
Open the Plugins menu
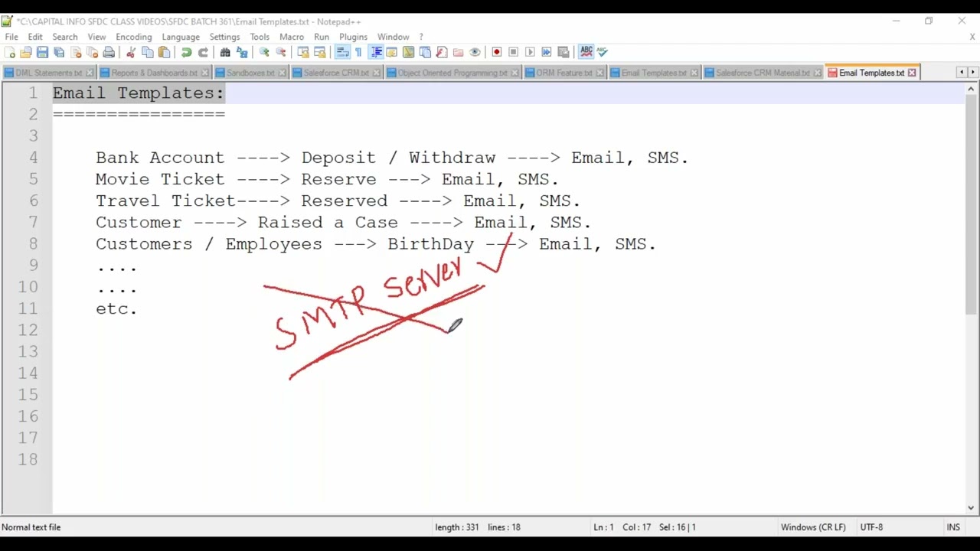[x=353, y=37]
